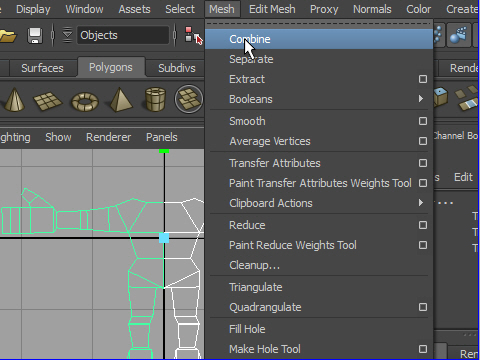Switch to the Surfaces shelf tab
Screen dimensions: 480x360
[42, 68]
